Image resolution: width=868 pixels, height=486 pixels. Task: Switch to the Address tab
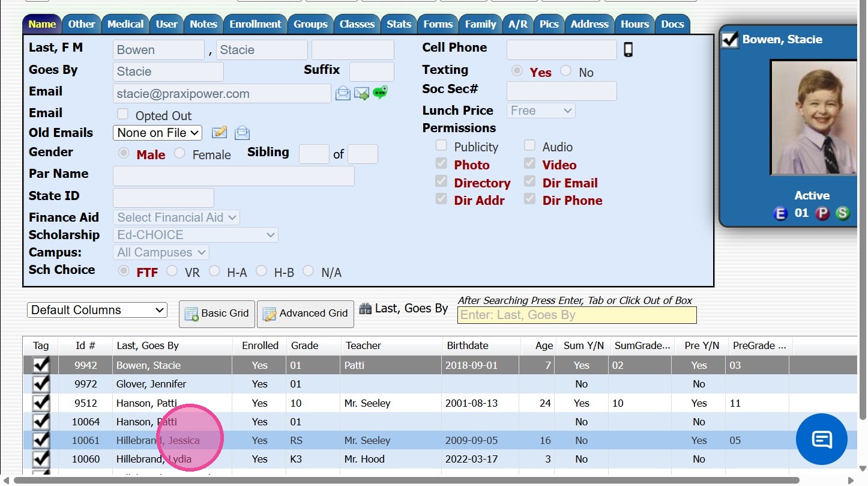click(x=589, y=24)
